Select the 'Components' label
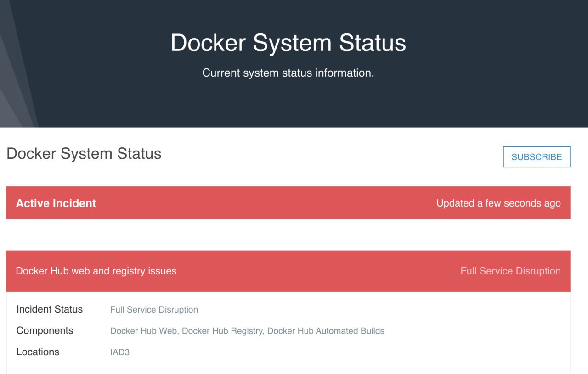This screenshot has width=588, height=374. 45,331
